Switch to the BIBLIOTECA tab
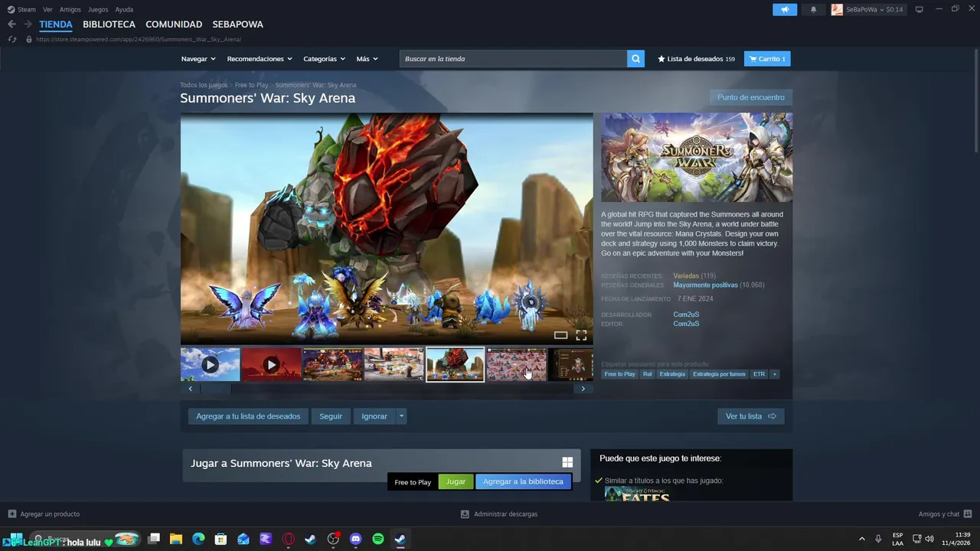 109,24
